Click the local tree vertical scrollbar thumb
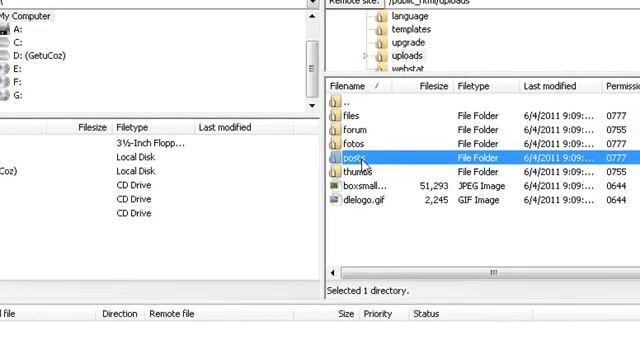The height and width of the screenshot is (360, 640). click(x=312, y=69)
